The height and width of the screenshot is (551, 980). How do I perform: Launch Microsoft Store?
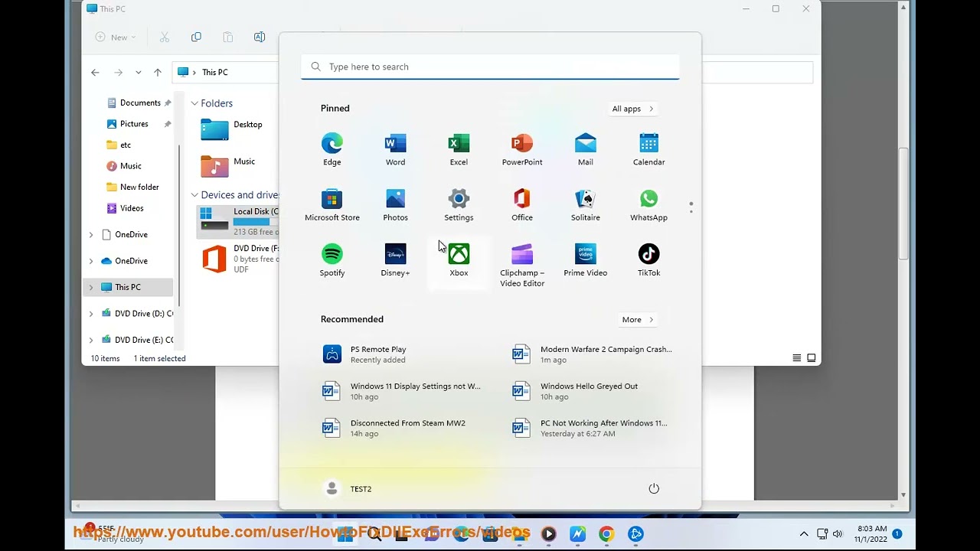pos(332,205)
